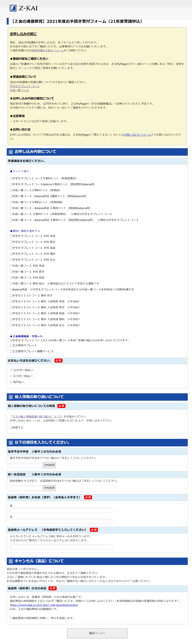Check 中学生タブレットコース 本科 理科
The height and width of the screenshot is (644, 192).
(x=11, y=254)
